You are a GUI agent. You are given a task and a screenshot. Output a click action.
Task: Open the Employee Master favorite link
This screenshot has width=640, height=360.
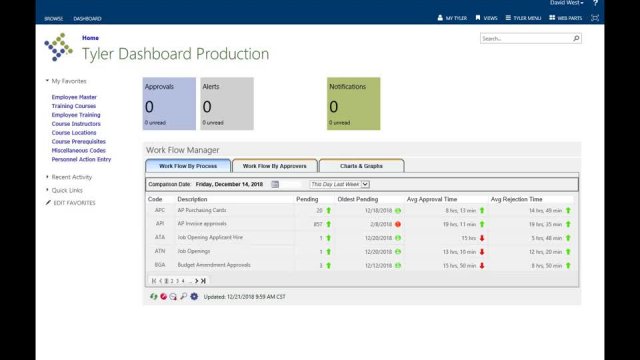pyautogui.click(x=74, y=97)
